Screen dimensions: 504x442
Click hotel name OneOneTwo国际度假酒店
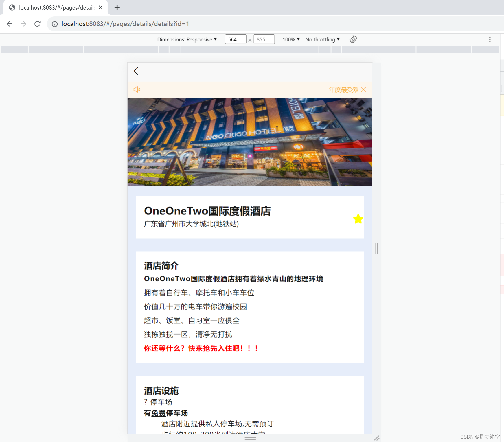(207, 211)
